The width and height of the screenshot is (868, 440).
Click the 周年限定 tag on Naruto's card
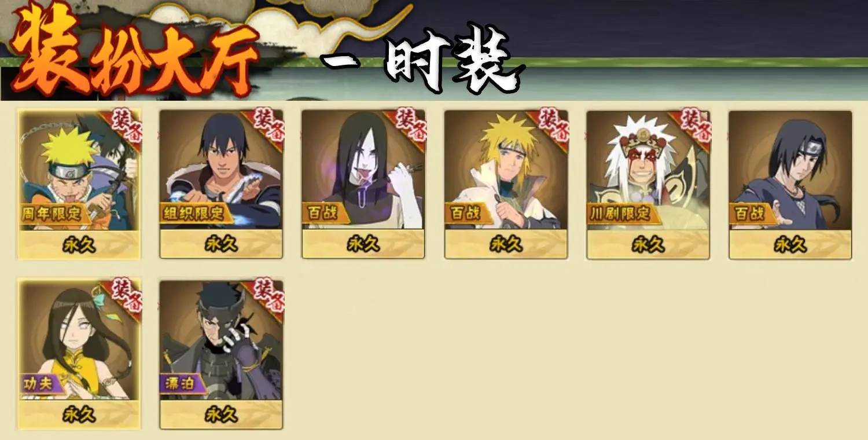(x=53, y=213)
